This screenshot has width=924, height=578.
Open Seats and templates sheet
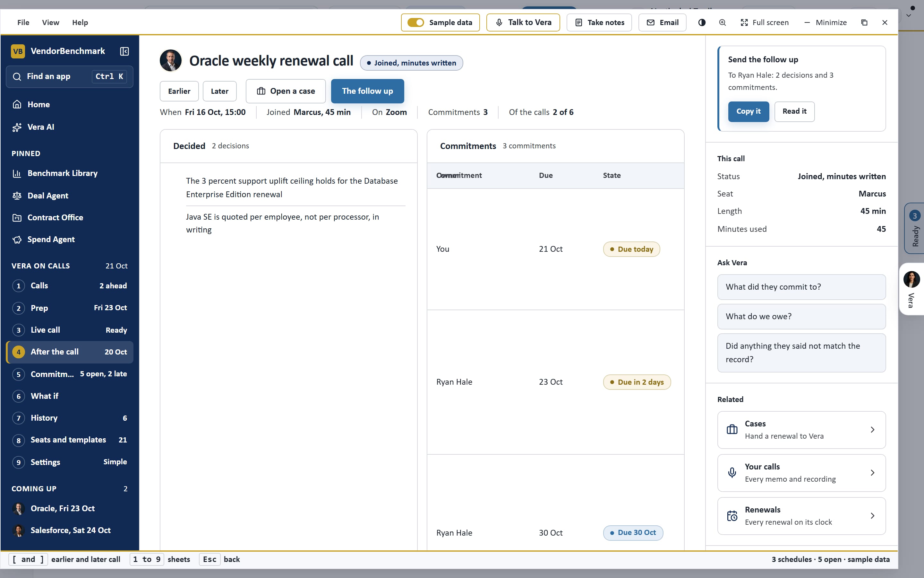[x=70, y=440]
